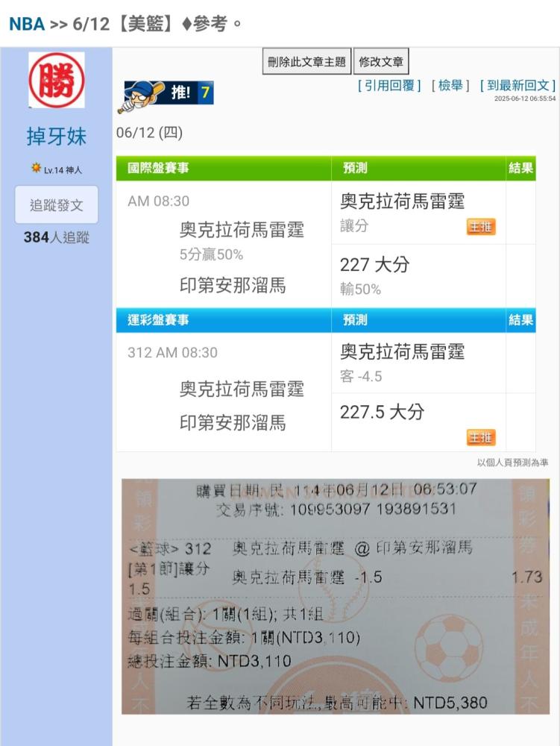Click the Lv.14 神人 sun icon
The width and height of the screenshot is (560, 746).
coord(36,168)
